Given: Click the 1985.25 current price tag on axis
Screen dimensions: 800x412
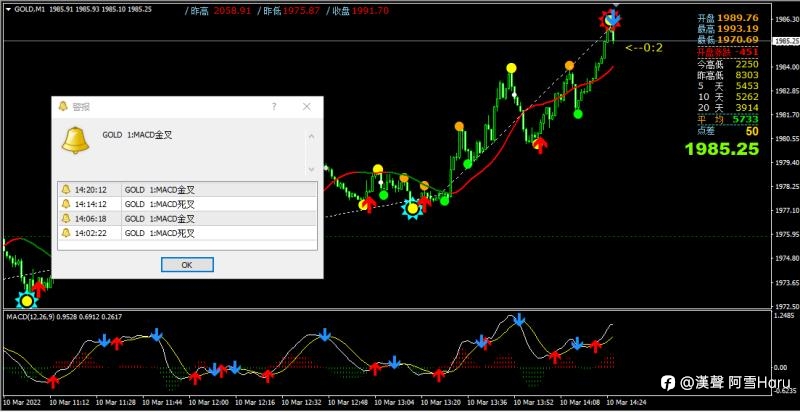Looking at the screenshot, I should 786,41.
